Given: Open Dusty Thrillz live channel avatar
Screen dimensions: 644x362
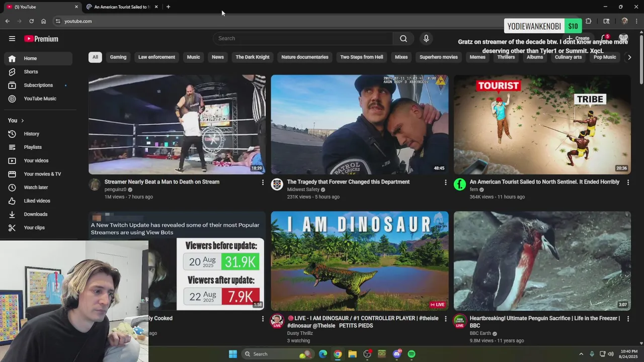Looking at the screenshot, I should pos(277,321).
